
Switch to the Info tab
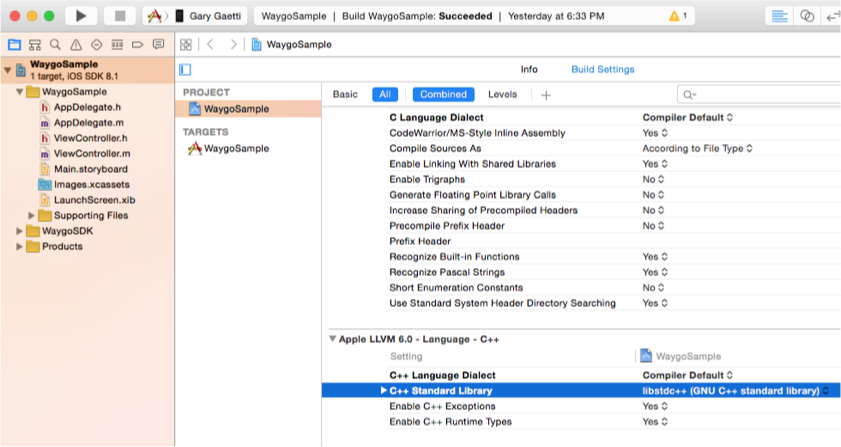coord(529,69)
